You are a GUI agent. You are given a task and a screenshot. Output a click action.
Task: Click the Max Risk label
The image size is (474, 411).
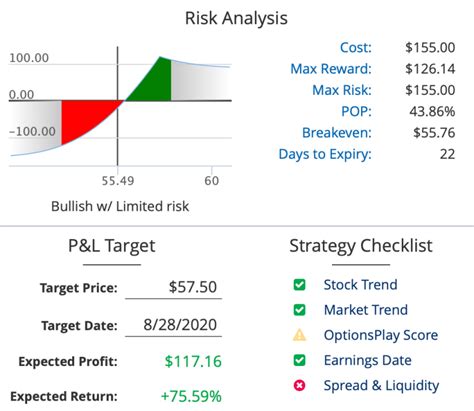tap(342, 90)
